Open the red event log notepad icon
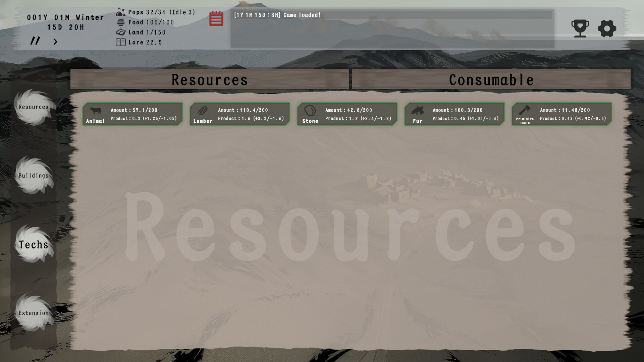This screenshot has width=644, height=362. tap(216, 18)
